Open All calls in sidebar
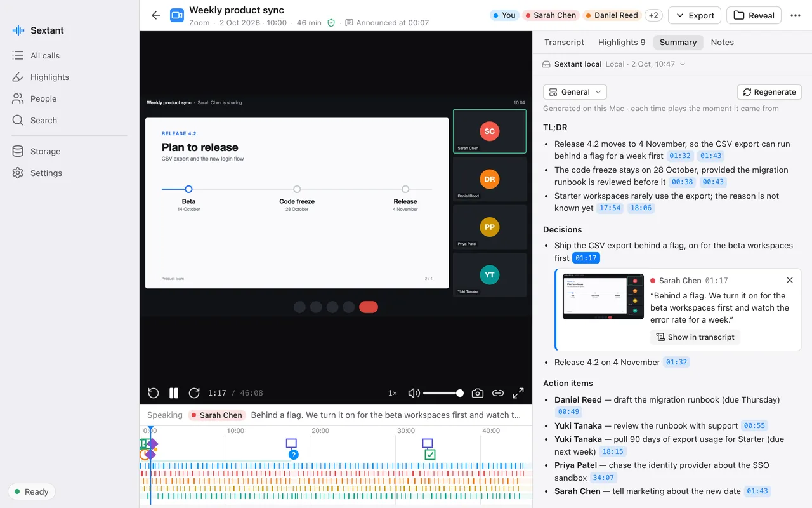 [70, 55]
